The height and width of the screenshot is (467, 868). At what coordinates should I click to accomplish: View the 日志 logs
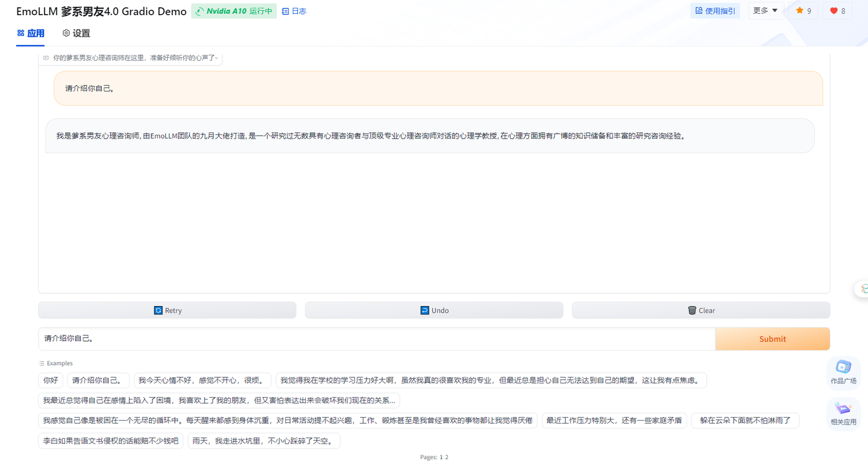294,10
